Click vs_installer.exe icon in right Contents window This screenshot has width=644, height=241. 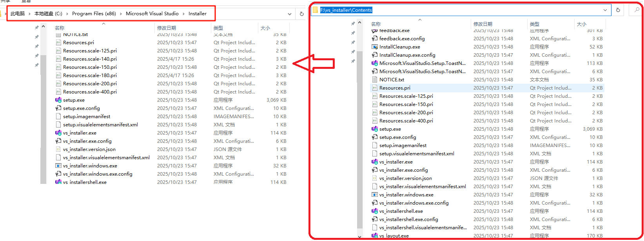tap(375, 162)
